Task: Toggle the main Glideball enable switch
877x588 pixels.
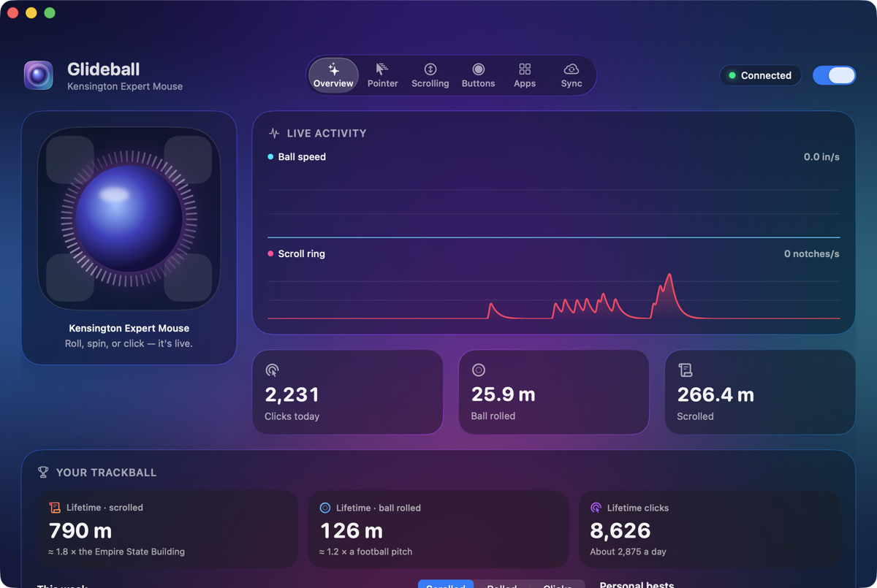Action: click(834, 75)
